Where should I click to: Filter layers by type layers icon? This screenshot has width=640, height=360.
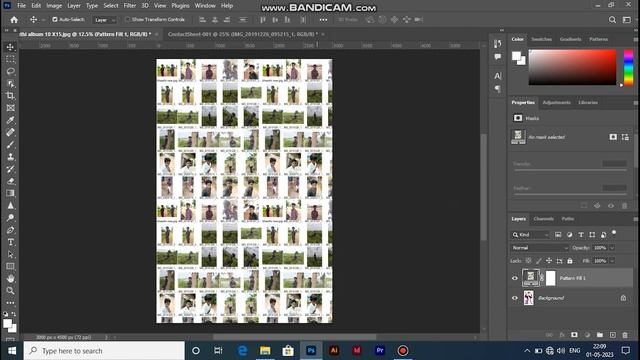(x=581, y=235)
